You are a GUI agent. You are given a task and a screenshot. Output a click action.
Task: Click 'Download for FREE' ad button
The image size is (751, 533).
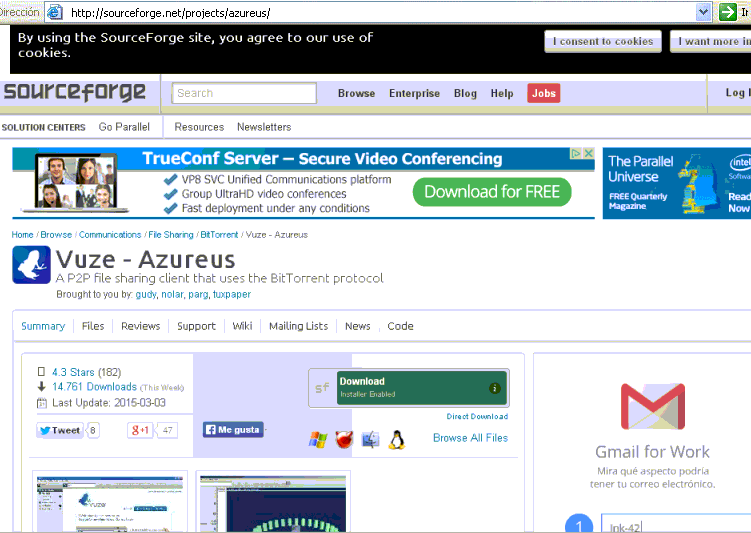(x=492, y=192)
